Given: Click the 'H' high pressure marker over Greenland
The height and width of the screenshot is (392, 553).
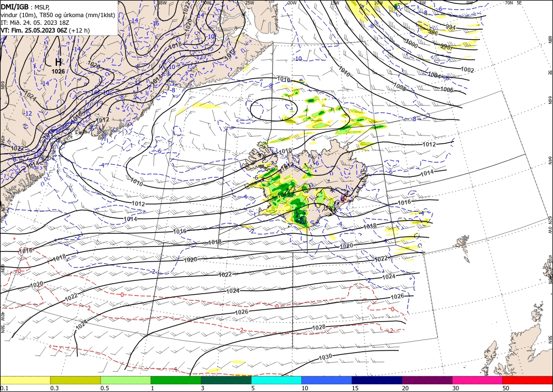Looking at the screenshot, I should click(x=58, y=62).
